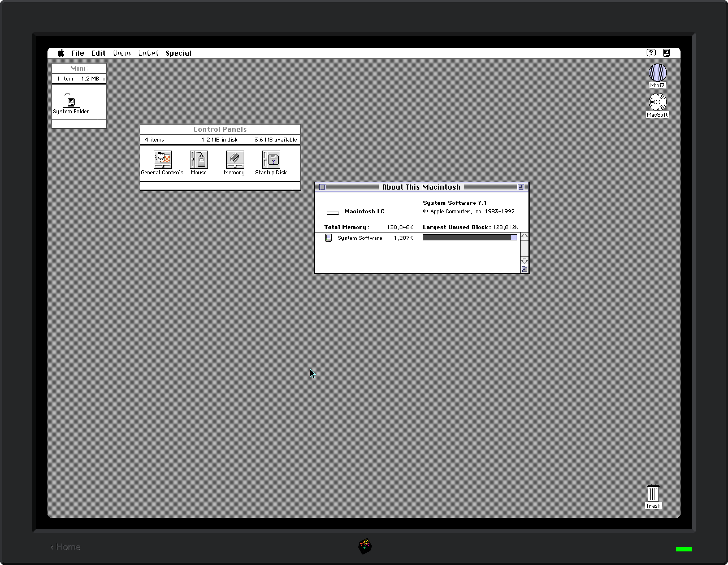Image resolution: width=728 pixels, height=565 pixels.
Task: Open the Application menu icon
Action: coord(666,53)
